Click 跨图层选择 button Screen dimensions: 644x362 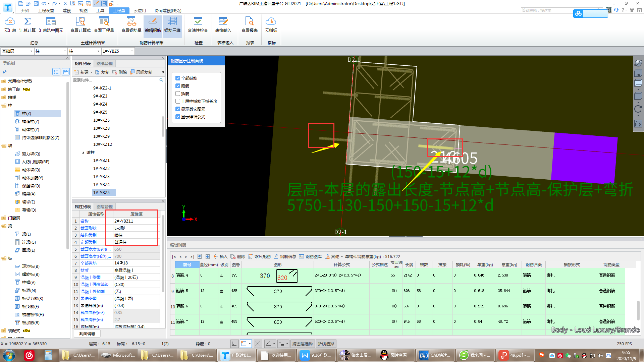[x=303, y=344]
